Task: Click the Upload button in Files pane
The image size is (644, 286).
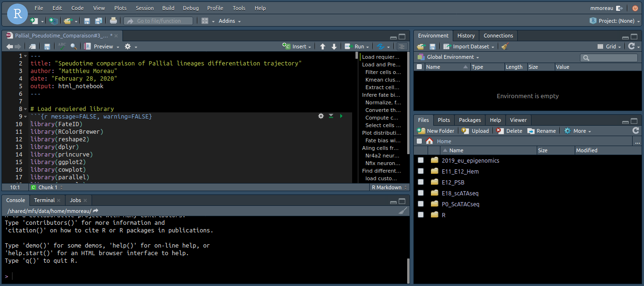Action: [x=475, y=130]
